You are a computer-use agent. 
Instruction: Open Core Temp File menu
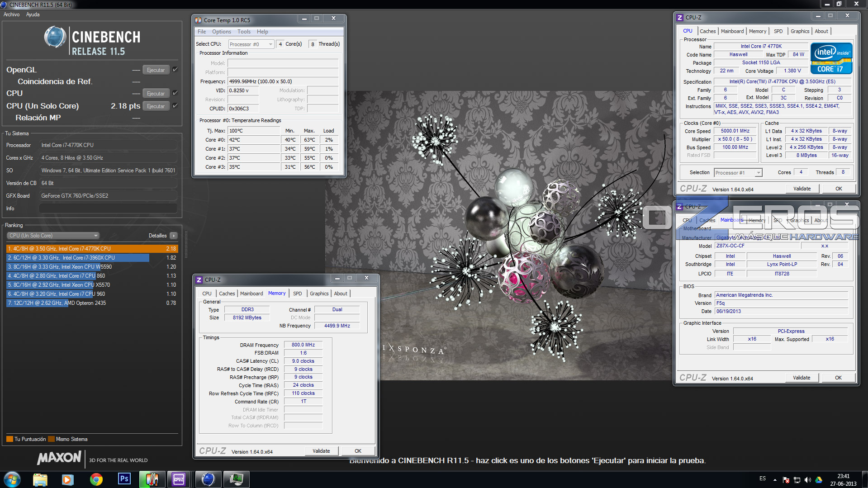(202, 32)
